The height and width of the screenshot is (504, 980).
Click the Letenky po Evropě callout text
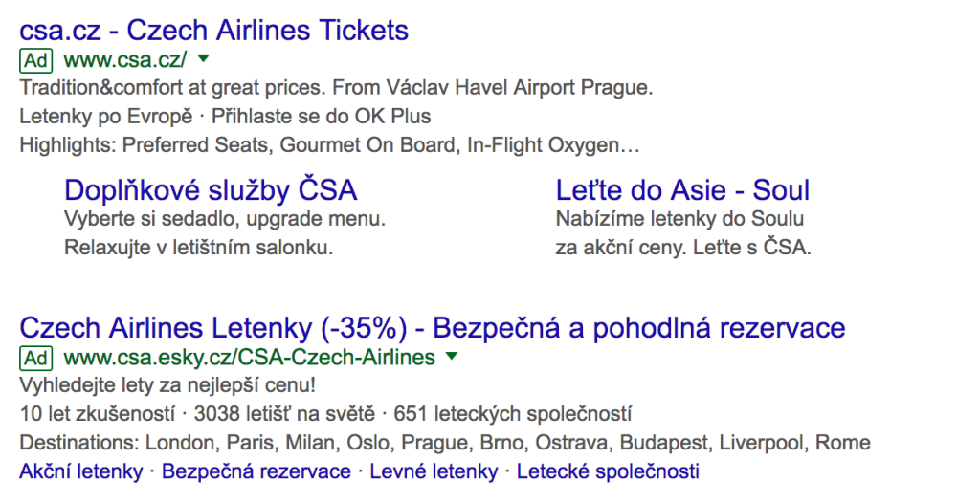106,116
